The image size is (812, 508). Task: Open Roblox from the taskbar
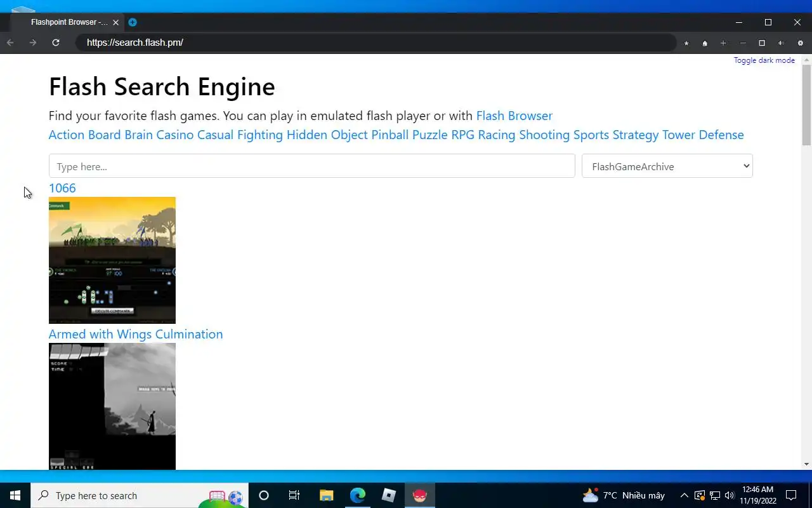click(389, 495)
